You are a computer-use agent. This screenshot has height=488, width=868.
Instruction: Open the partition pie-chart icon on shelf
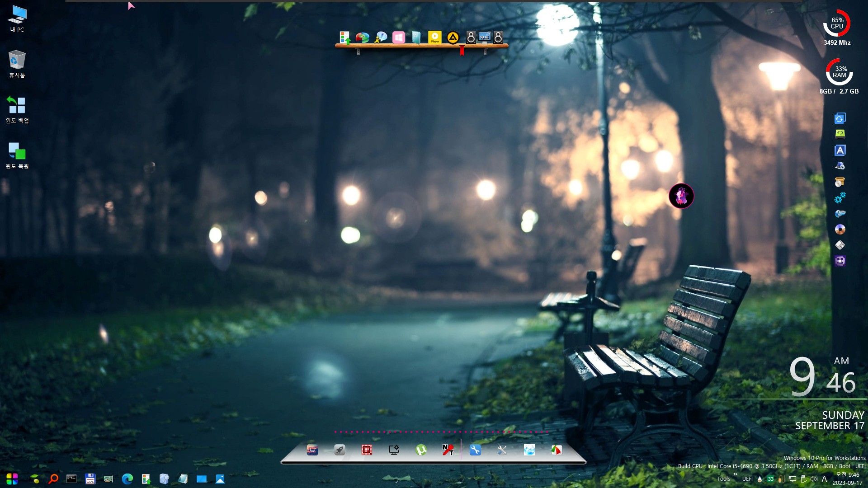(362, 38)
